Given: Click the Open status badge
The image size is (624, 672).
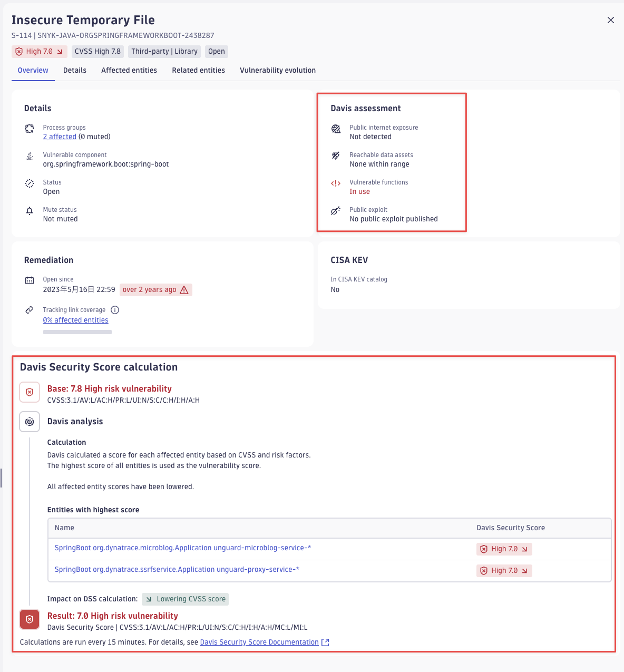Looking at the screenshot, I should pos(216,51).
